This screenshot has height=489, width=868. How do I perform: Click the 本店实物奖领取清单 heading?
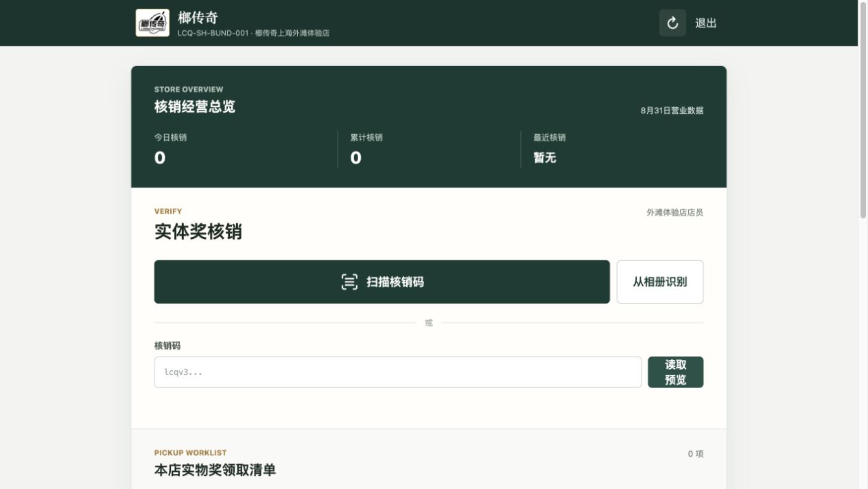point(215,470)
